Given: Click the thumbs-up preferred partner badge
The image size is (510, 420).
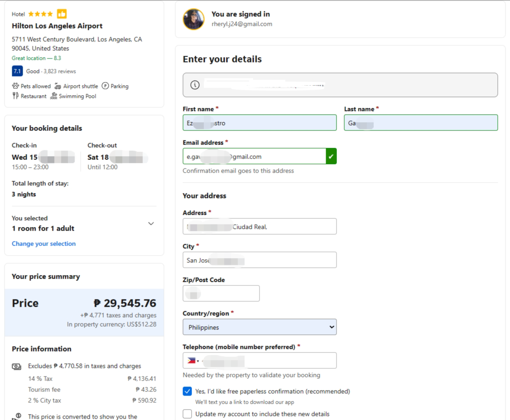Looking at the screenshot, I should pyautogui.click(x=62, y=14).
